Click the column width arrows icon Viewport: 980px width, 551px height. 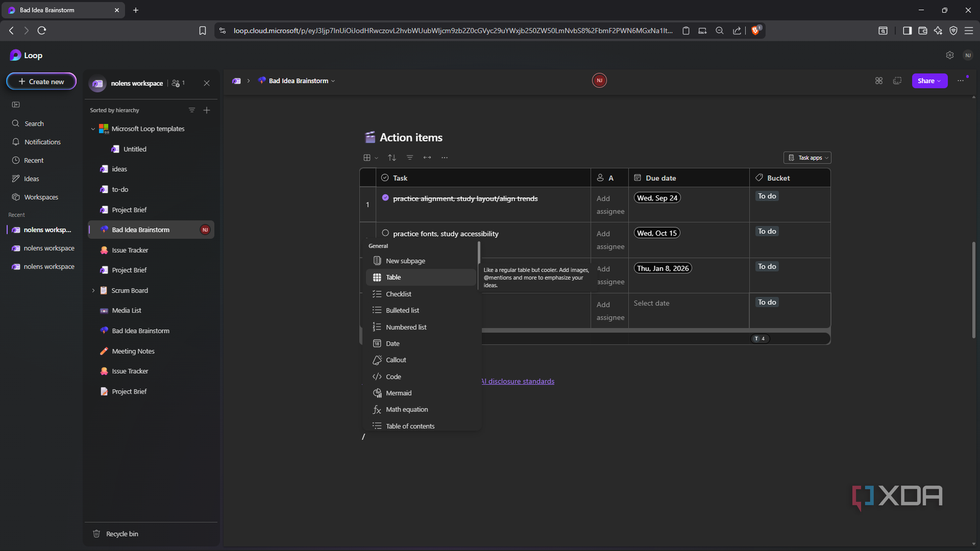coord(427,157)
